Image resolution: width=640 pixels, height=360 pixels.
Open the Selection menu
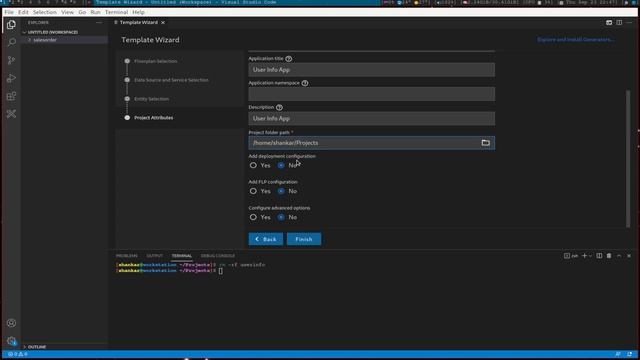tap(45, 12)
